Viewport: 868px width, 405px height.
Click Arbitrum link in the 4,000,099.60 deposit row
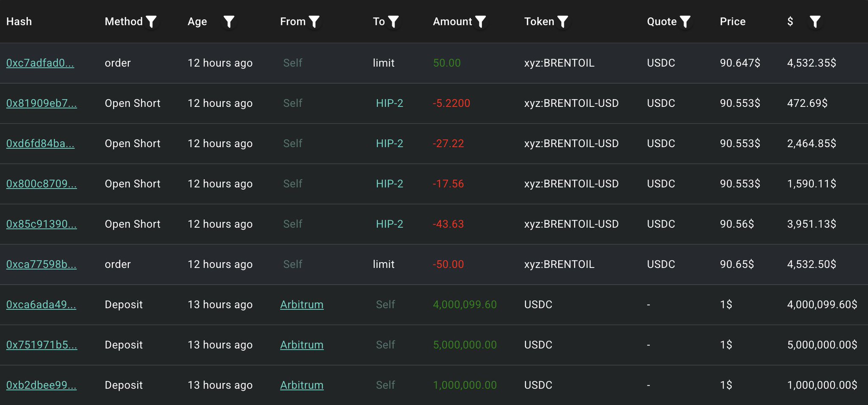[302, 304]
